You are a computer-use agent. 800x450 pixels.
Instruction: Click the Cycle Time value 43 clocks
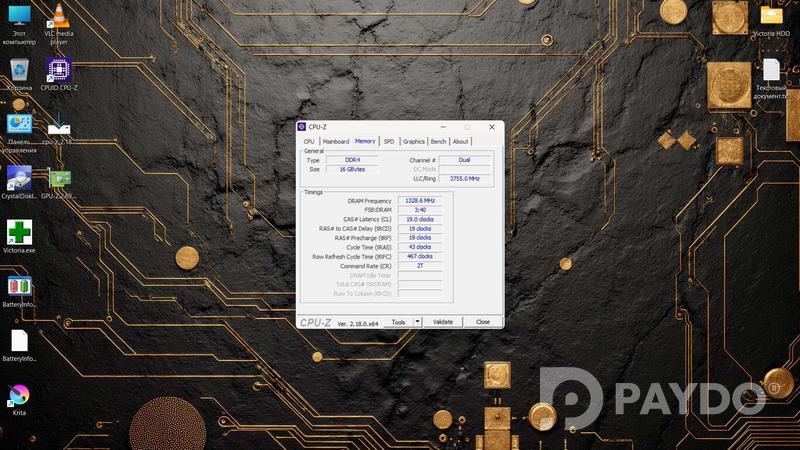point(420,247)
